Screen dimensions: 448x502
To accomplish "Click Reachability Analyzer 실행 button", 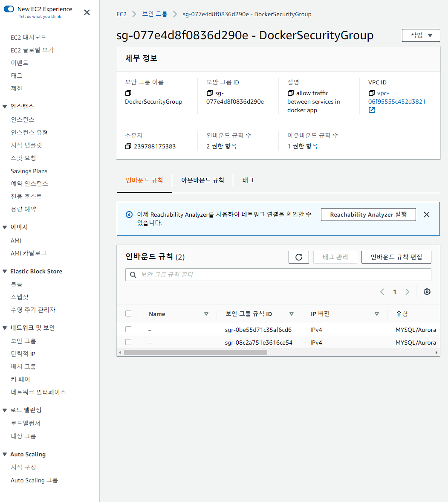I will (368, 215).
